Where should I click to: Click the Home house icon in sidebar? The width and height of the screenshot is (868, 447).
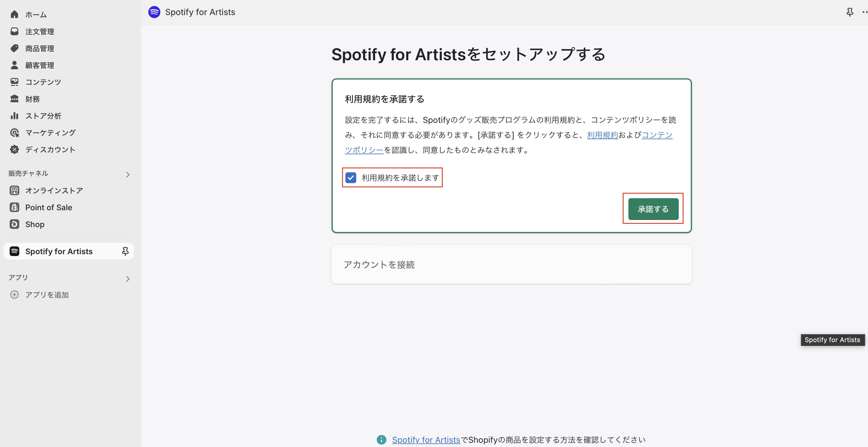click(x=14, y=14)
